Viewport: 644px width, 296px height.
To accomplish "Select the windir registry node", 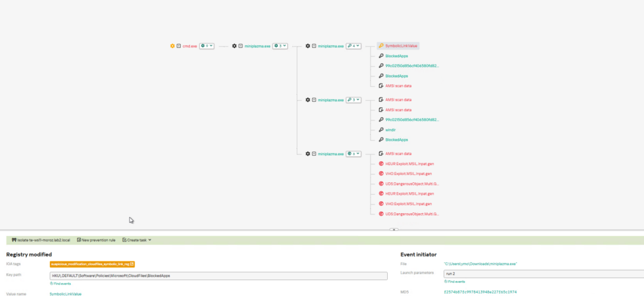I will (390, 130).
